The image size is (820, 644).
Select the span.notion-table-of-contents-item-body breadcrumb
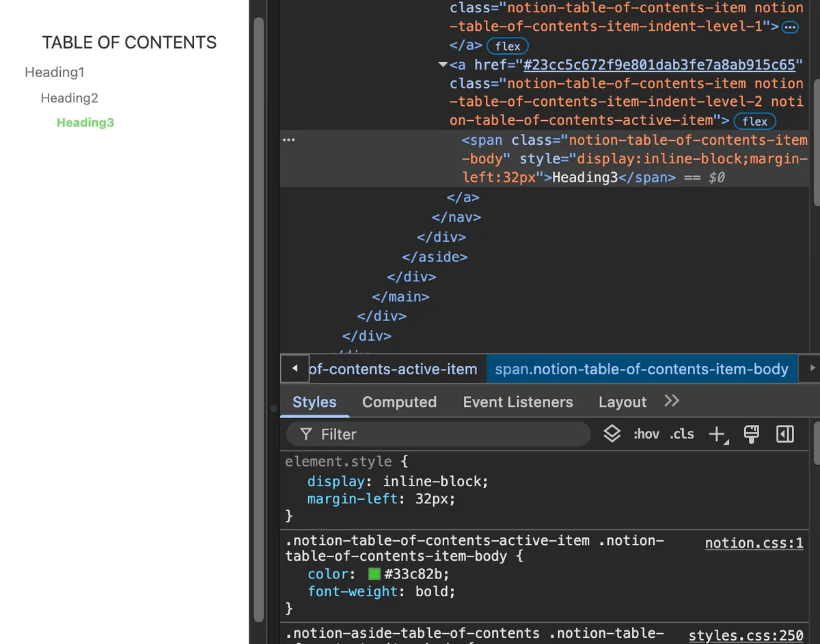pyautogui.click(x=642, y=369)
